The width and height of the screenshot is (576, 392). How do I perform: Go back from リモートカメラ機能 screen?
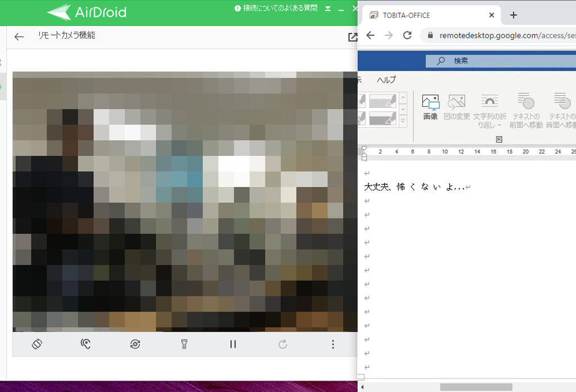[19, 37]
